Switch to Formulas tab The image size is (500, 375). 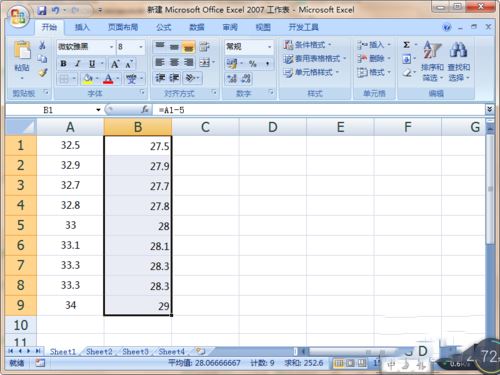pos(164,27)
